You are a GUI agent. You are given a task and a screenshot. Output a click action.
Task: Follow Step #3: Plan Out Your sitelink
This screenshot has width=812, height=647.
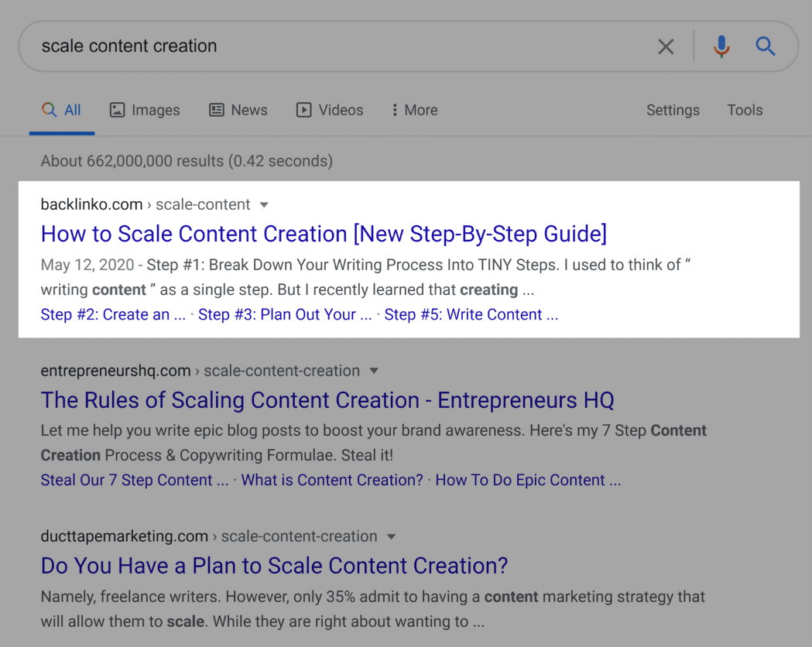click(x=285, y=315)
